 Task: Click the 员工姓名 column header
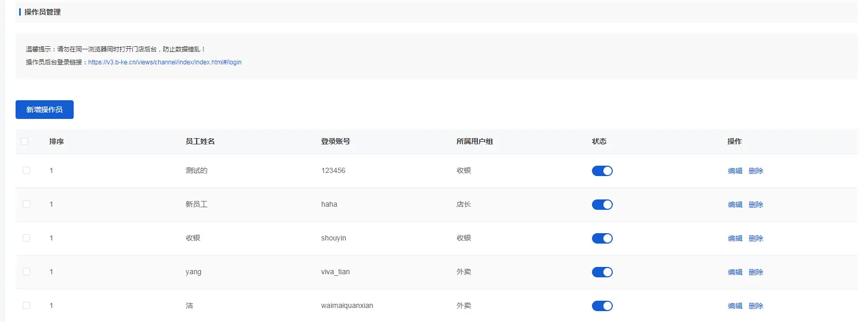pos(200,141)
